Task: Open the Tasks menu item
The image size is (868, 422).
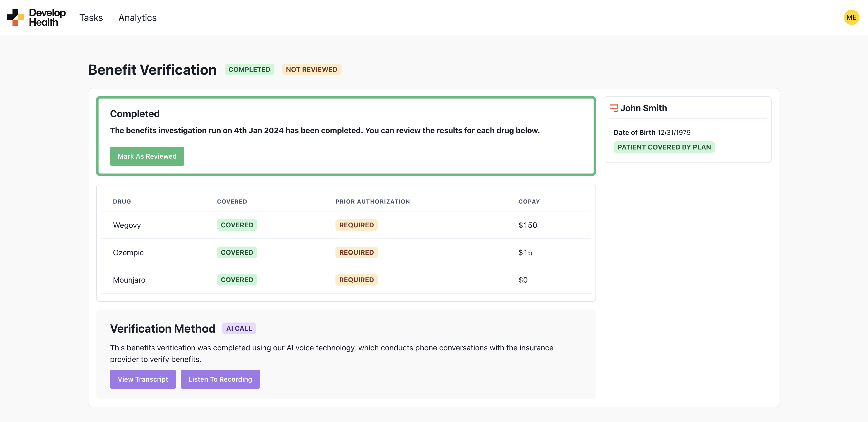Action: pyautogui.click(x=91, y=18)
